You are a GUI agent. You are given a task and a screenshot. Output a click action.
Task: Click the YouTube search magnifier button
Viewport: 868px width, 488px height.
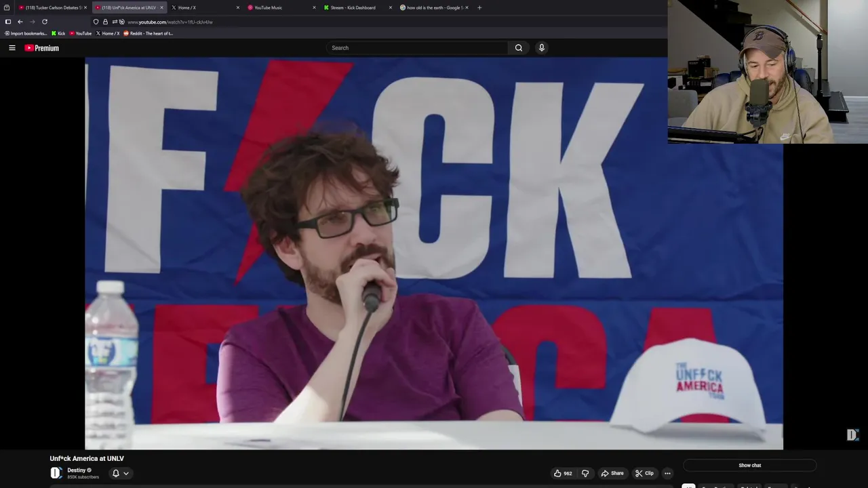pyautogui.click(x=519, y=47)
